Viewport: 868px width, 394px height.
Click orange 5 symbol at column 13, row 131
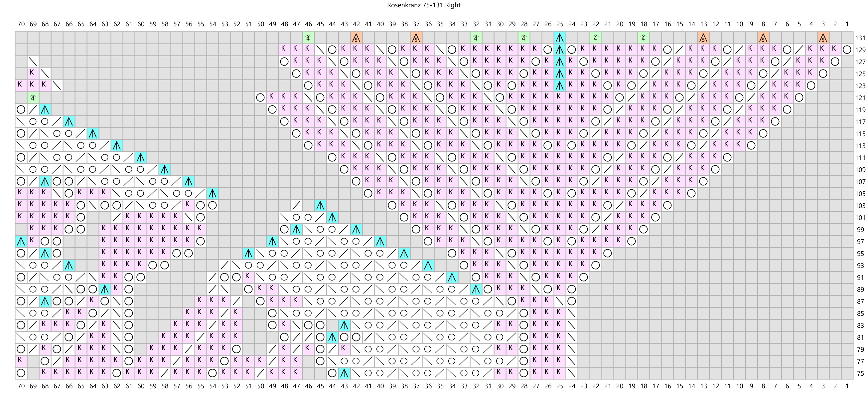coord(703,38)
